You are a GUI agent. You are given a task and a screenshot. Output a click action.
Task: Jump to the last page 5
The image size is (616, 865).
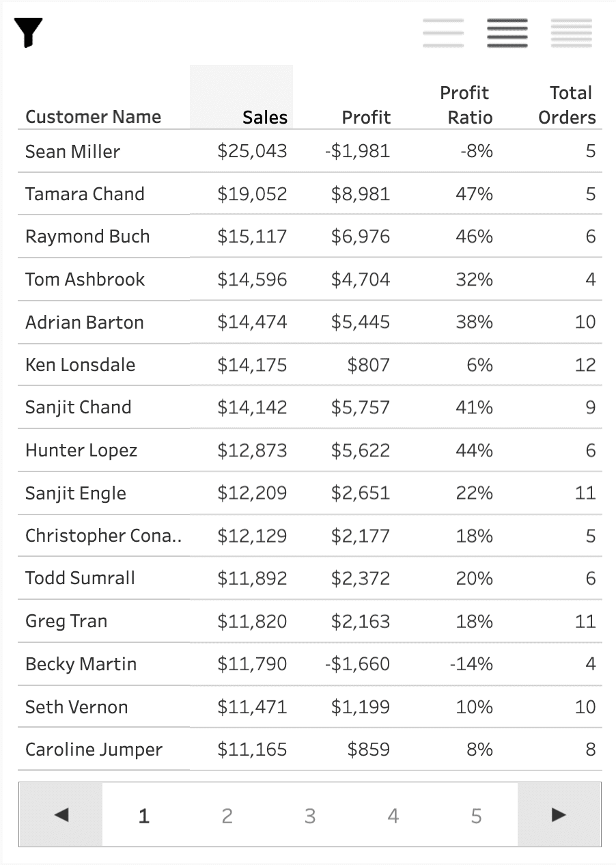click(476, 814)
